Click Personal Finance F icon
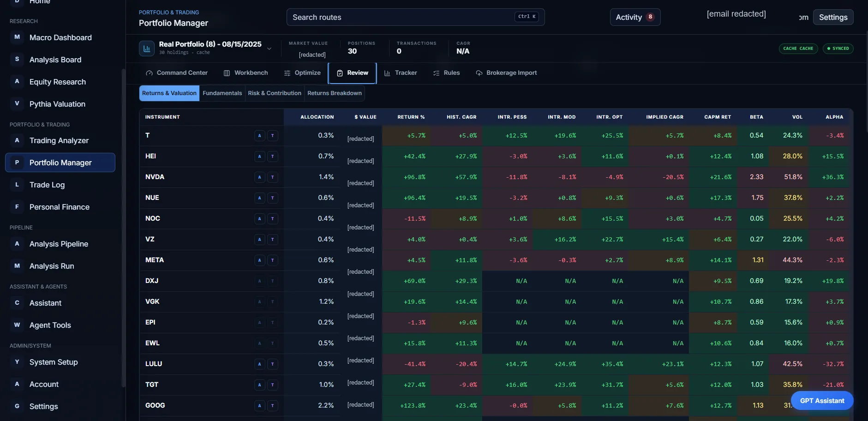The width and height of the screenshot is (868, 421). (x=17, y=207)
